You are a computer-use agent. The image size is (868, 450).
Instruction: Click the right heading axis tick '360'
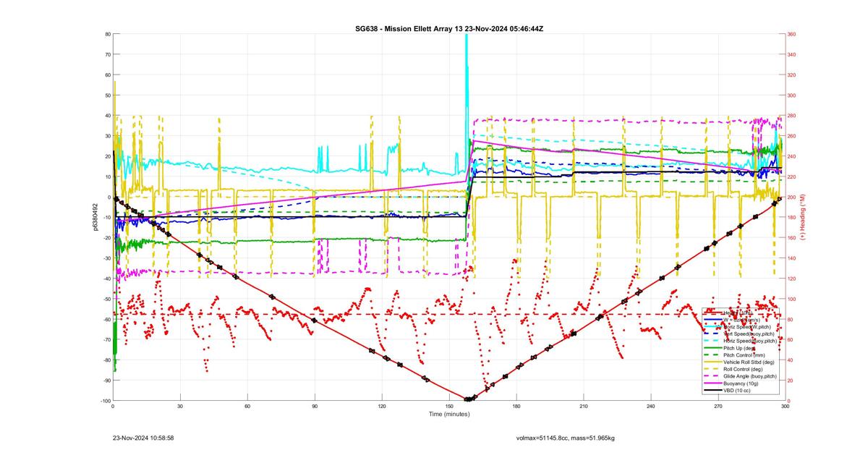tap(792, 34)
